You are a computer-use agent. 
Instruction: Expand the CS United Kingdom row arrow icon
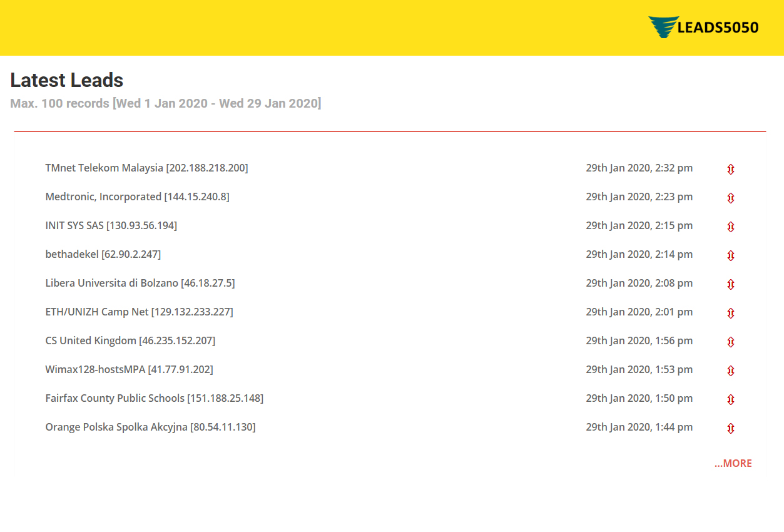tap(730, 342)
